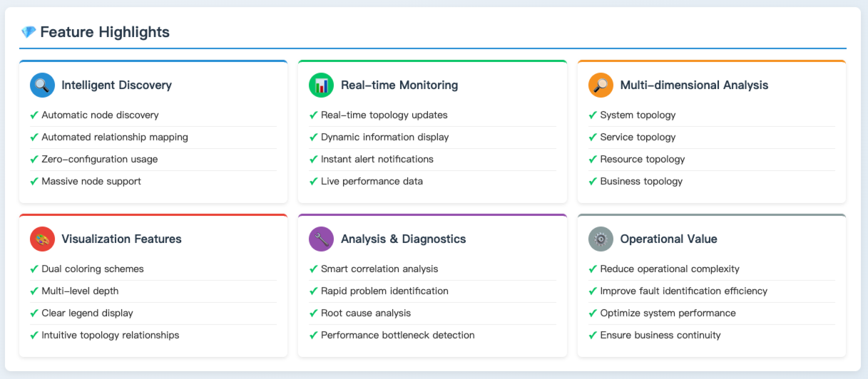Click the Dual coloring schemes entry
The height and width of the screenshot is (379, 868).
pos(93,269)
